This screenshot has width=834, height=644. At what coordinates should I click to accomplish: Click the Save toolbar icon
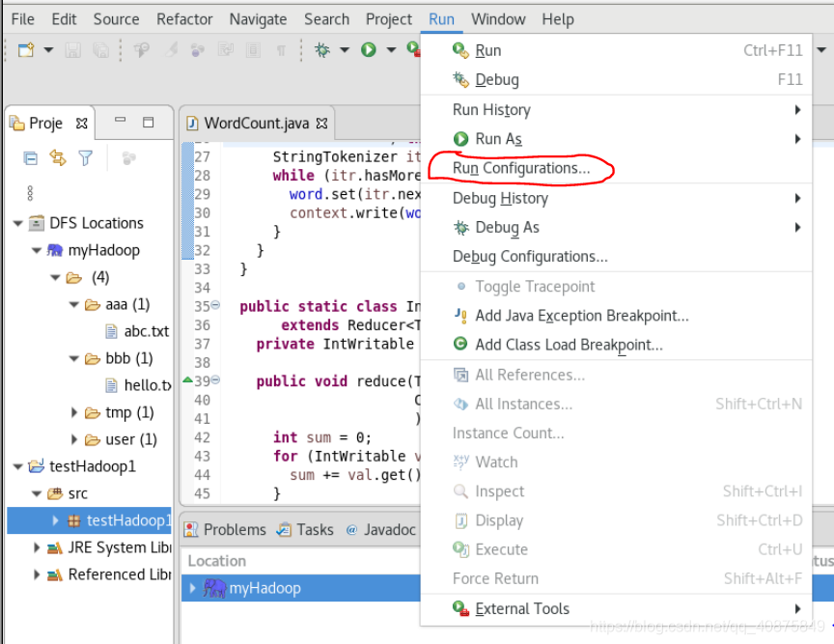point(74,50)
